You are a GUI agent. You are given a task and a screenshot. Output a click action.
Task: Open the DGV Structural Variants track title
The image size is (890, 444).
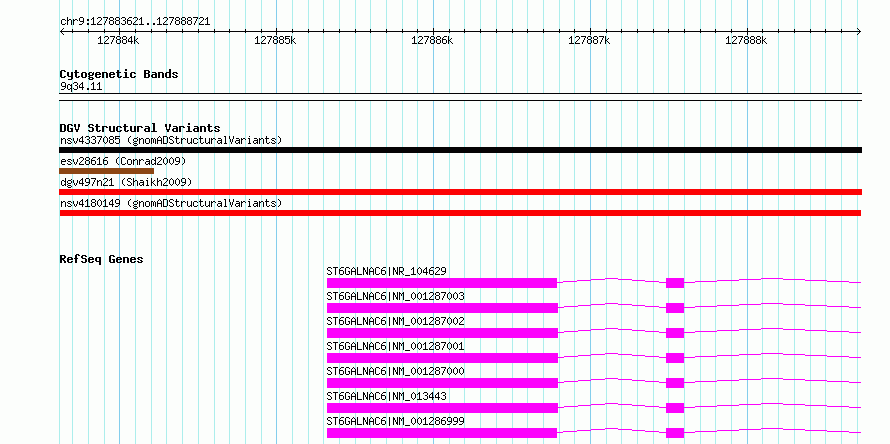tap(140, 128)
